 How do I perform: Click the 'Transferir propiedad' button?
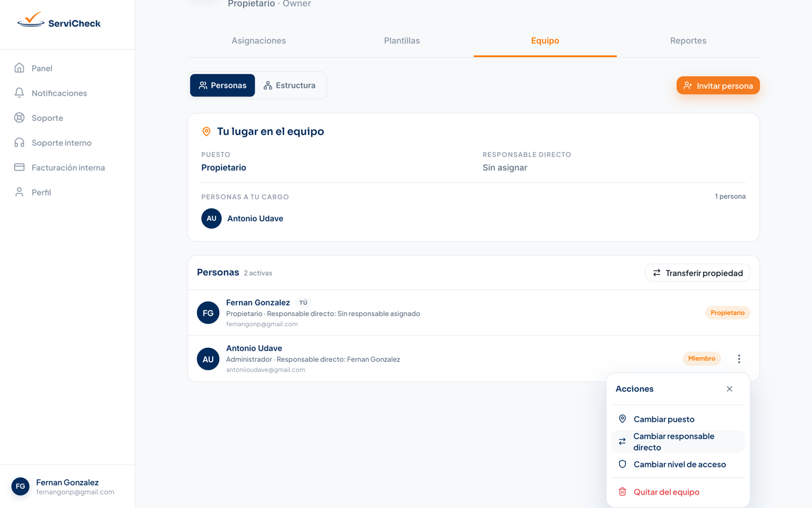(x=698, y=273)
